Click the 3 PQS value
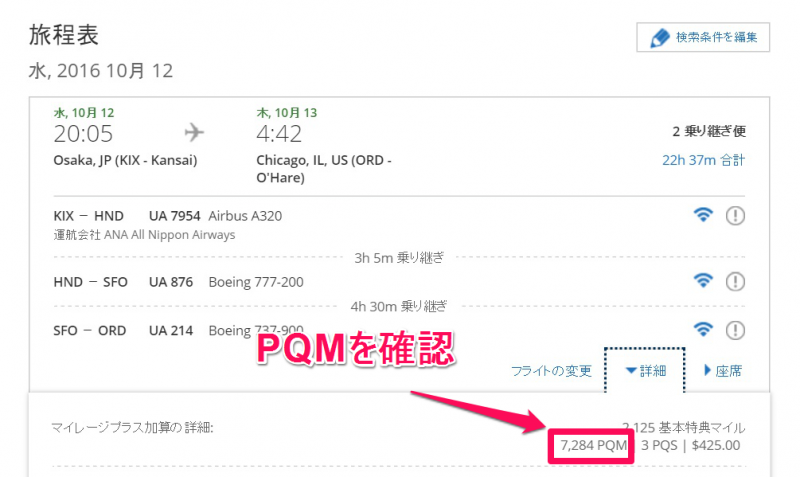Image resolution: width=800 pixels, height=477 pixels. pyautogui.click(x=659, y=445)
